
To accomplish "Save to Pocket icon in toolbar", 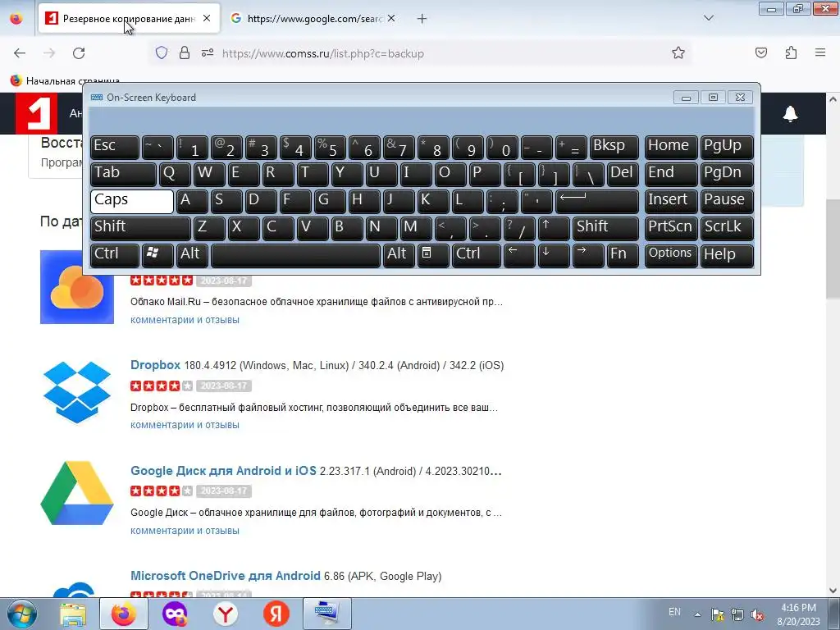I will tap(760, 52).
